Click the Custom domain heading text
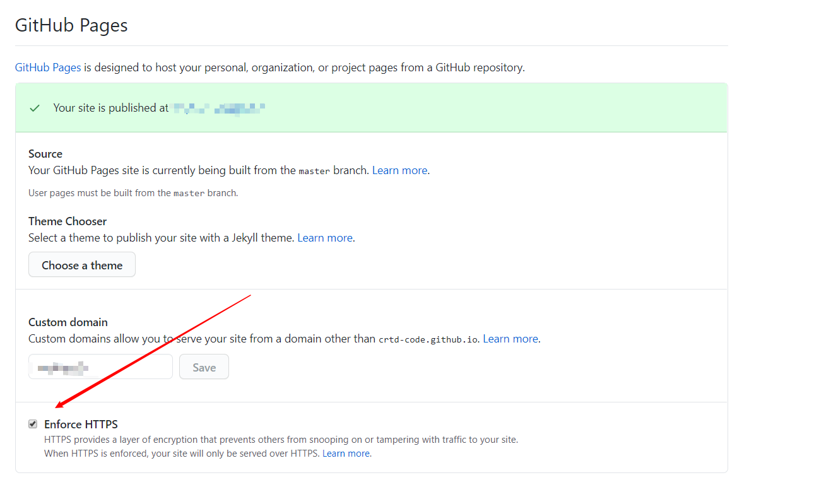Screen dimensions: 814x504 (68, 322)
